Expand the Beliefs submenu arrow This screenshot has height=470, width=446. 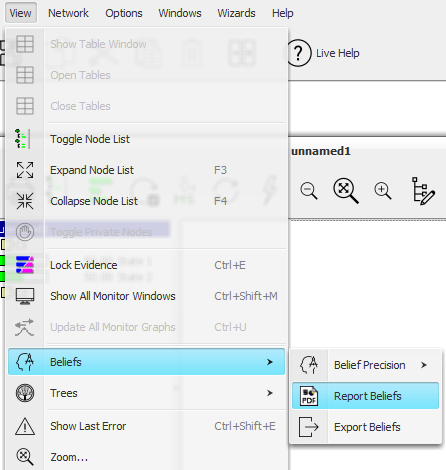coord(270,362)
